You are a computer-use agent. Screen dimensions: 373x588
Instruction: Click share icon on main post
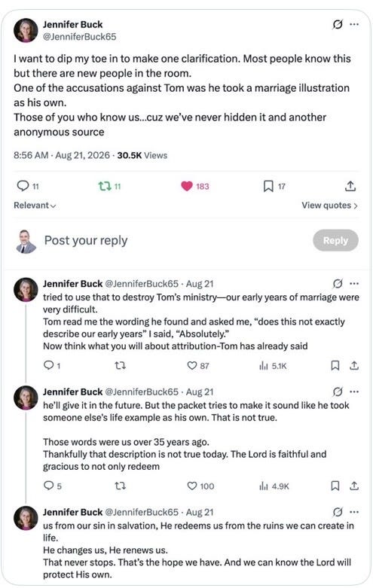350,186
